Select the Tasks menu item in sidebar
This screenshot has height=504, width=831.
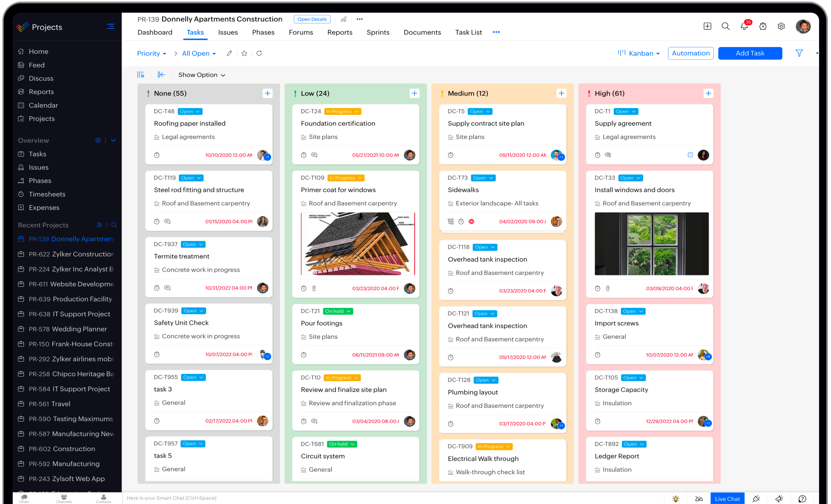coord(37,154)
